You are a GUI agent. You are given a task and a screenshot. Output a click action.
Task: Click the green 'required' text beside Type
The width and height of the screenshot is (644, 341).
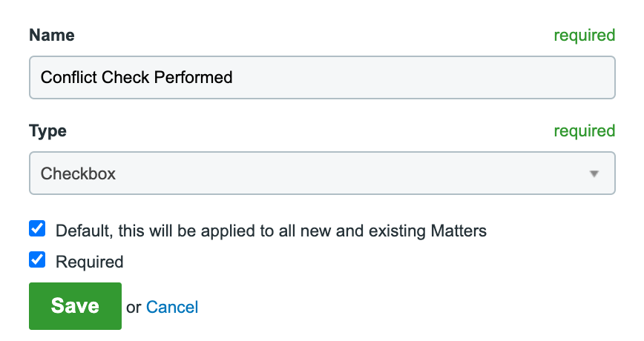point(585,131)
